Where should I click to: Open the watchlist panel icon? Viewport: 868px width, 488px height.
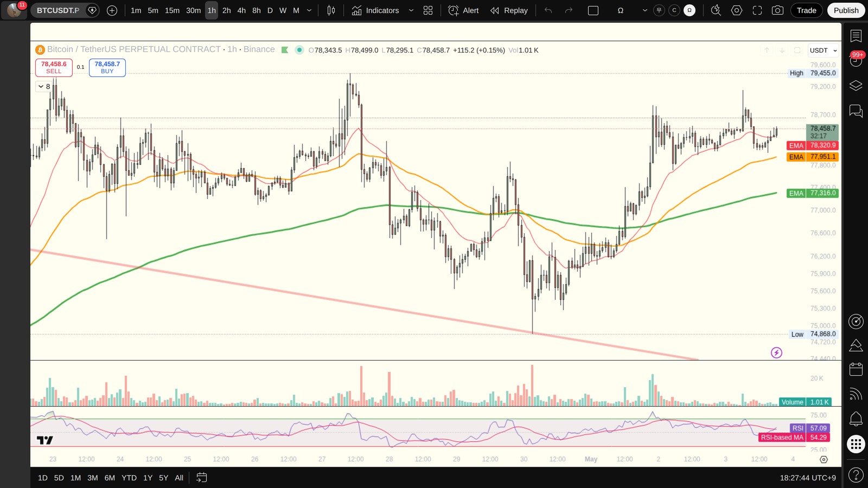click(856, 36)
